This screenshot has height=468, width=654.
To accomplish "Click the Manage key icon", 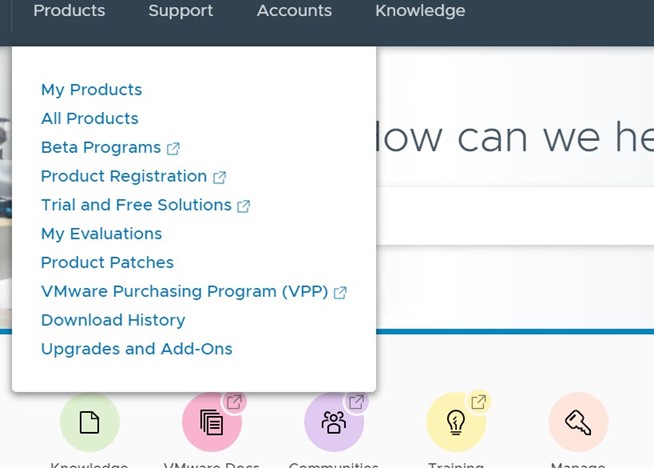I will tap(578, 422).
